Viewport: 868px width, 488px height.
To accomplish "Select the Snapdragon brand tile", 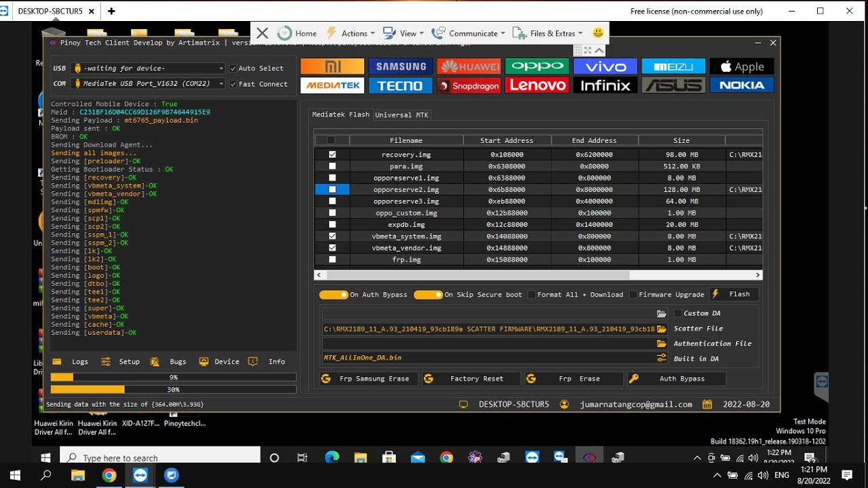I will point(469,85).
